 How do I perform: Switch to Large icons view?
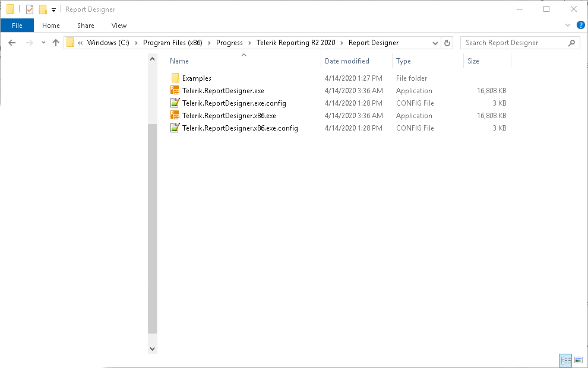578,360
